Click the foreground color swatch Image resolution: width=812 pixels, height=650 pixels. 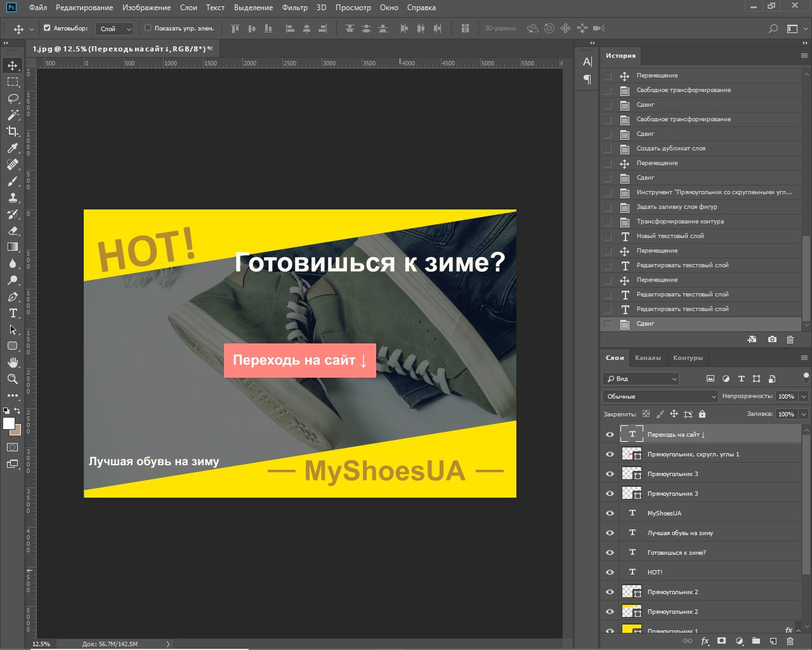(x=8, y=423)
